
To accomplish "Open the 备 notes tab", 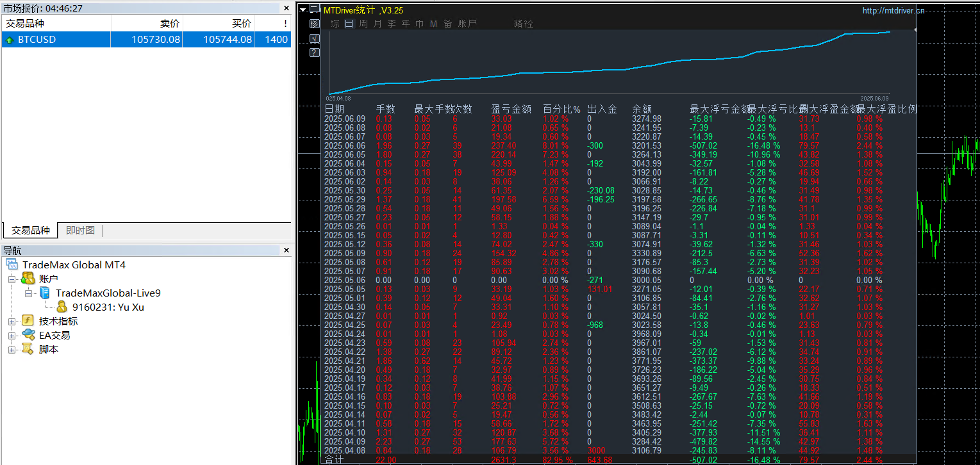I will point(447,24).
